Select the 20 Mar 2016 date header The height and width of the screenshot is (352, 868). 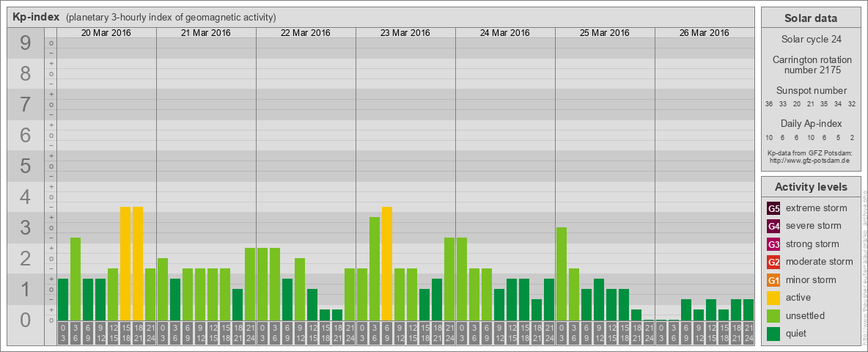tap(106, 33)
